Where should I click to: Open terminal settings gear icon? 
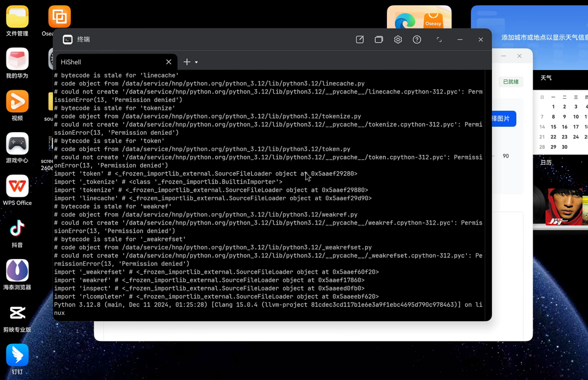pos(398,39)
